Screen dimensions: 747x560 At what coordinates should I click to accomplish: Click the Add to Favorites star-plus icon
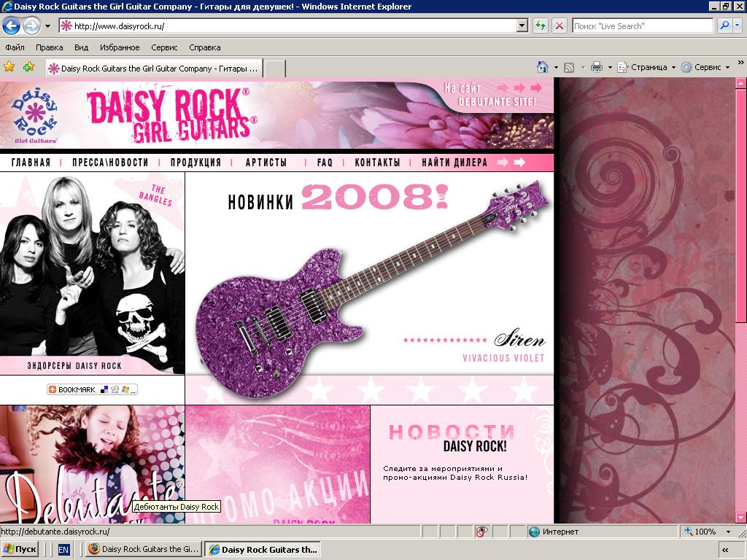tap(29, 67)
